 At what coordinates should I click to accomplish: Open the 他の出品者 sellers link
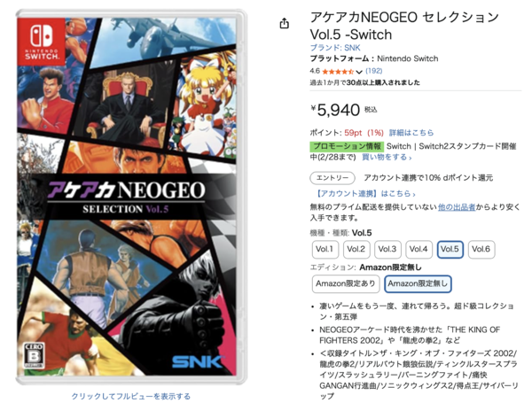tap(457, 206)
